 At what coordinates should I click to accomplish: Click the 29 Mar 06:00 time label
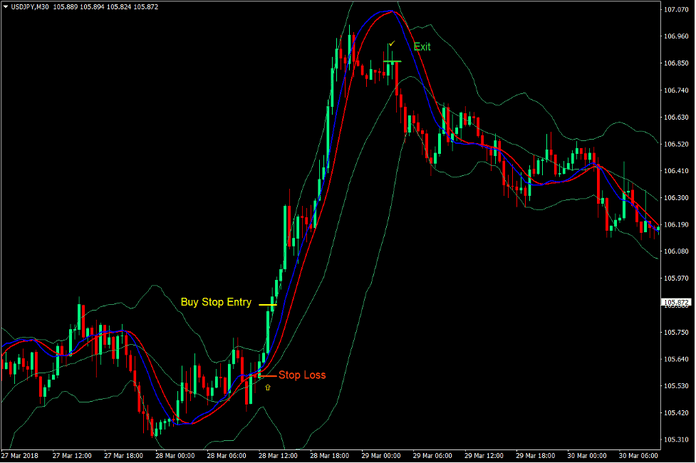(x=432, y=456)
